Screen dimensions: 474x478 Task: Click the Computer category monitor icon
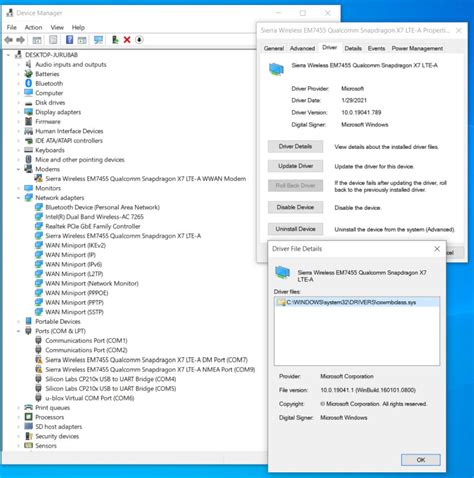coord(29,93)
